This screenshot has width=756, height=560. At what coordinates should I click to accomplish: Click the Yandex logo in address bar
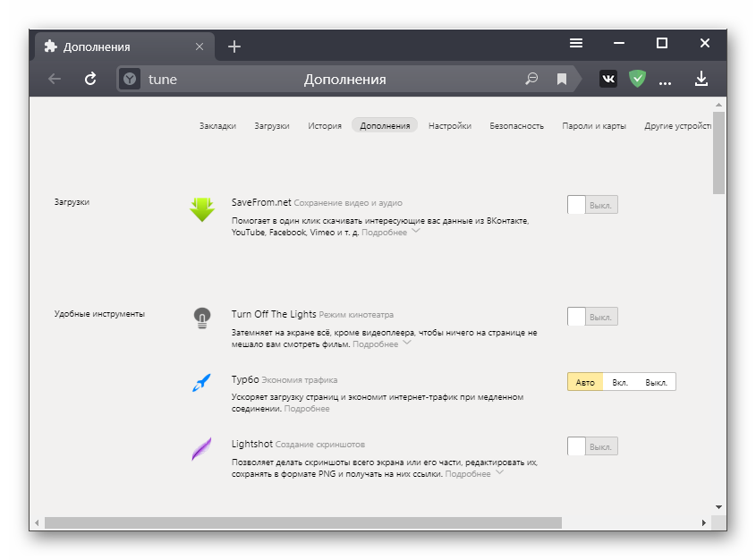point(131,79)
